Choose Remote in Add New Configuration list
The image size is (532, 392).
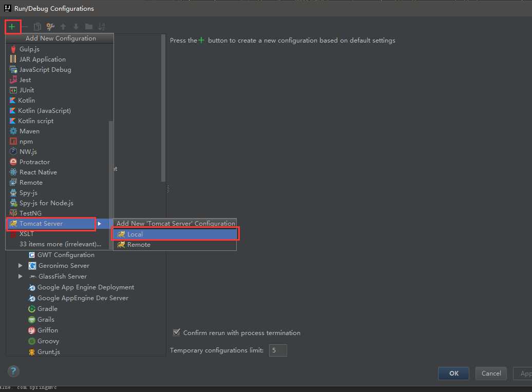58,183
